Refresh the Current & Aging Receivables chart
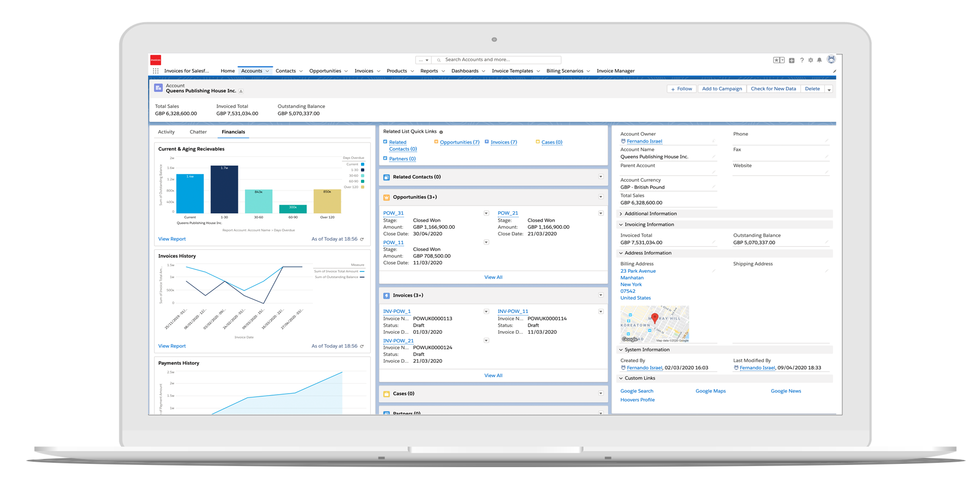This screenshot has width=980, height=490. click(362, 239)
